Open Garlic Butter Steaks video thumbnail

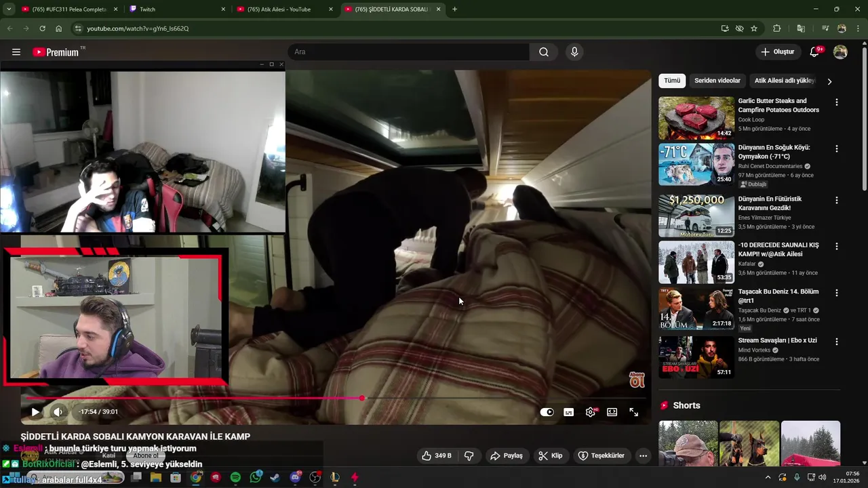tap(696, 118)
